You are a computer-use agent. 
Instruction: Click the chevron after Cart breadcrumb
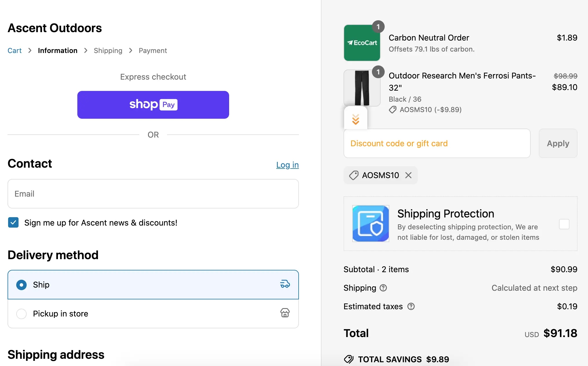pos(30,50)
